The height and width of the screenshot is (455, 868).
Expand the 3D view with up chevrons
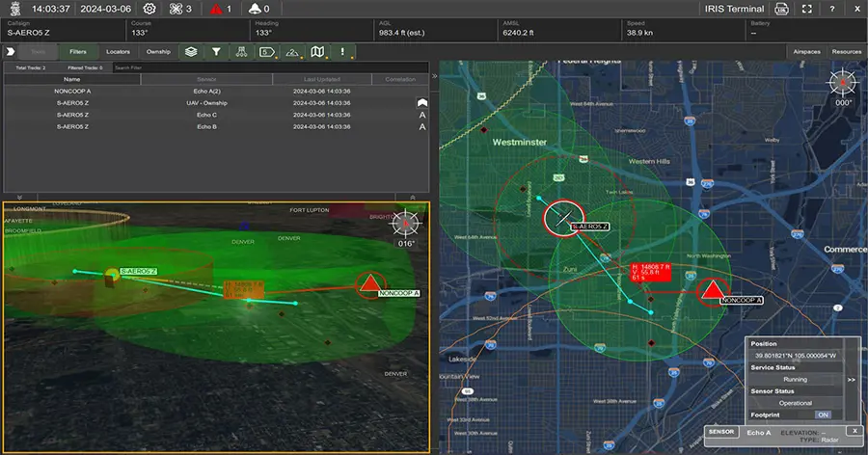(x=413, y=197)
